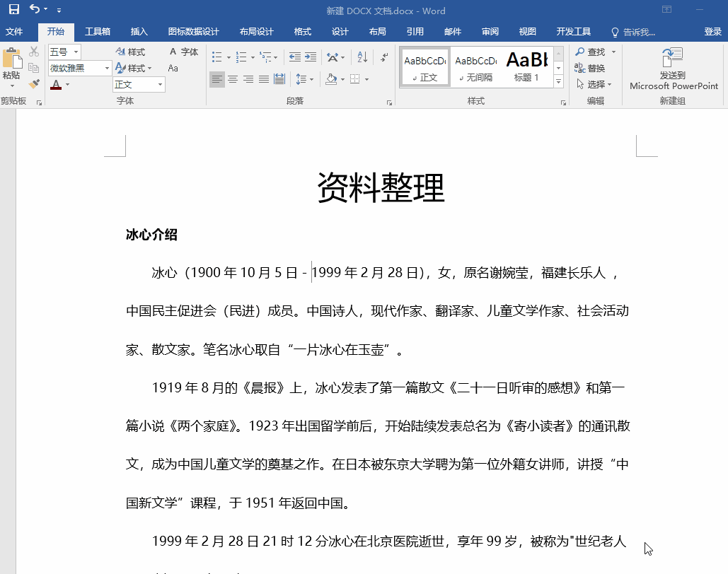Screen dimensions: 728x574
Task: Switch to the 插入 Insert tab
Action: pyautogui.click(x=139, y=32)
